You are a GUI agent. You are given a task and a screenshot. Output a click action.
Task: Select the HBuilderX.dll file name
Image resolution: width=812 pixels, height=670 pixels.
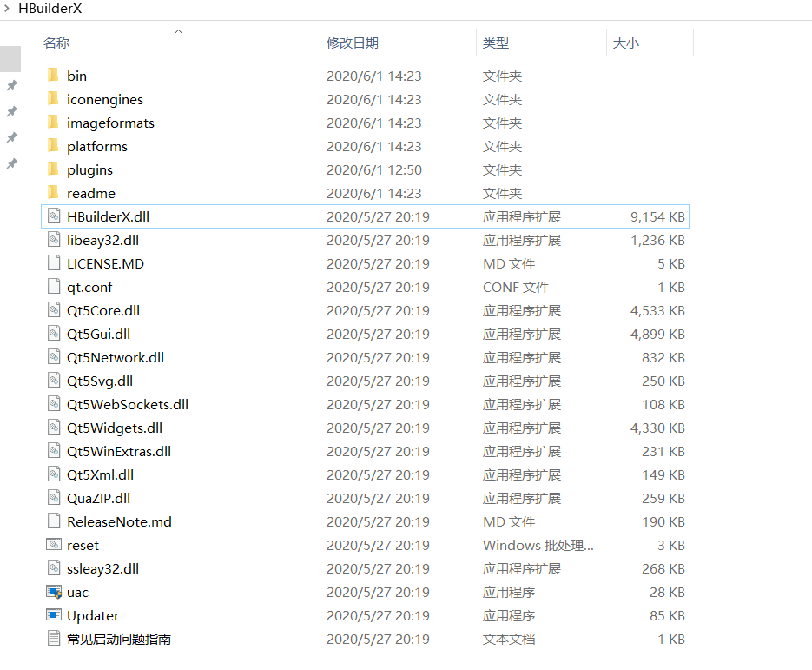[x=108, y=216]
